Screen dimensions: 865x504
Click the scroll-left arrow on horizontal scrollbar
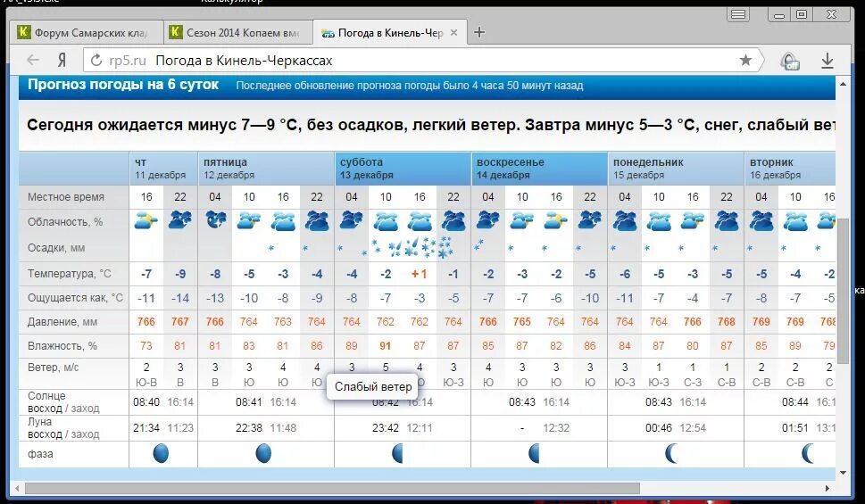pyautogui.click(x=17, y=488)
